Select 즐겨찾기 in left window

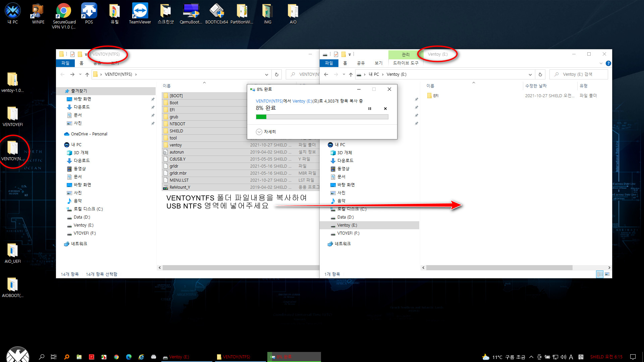pyautogui.click(x=79, y=91)
